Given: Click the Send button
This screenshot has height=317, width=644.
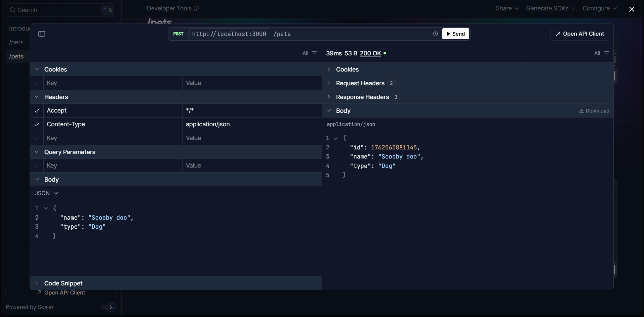Looking at the screenshot, I should (x=456, y=34).
